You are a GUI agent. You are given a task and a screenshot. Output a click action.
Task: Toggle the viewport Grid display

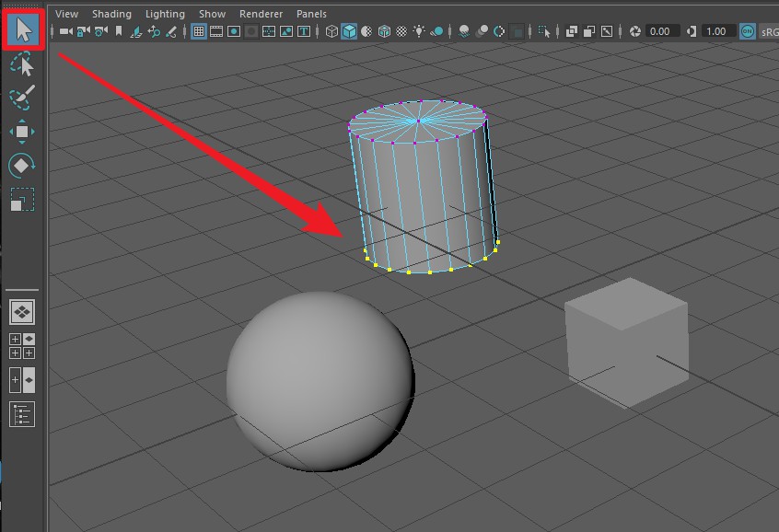click(x=199, y=32)
